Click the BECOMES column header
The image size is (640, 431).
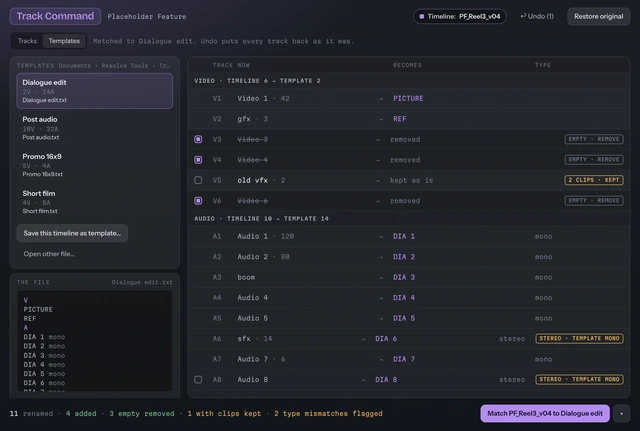click(407, 65)
